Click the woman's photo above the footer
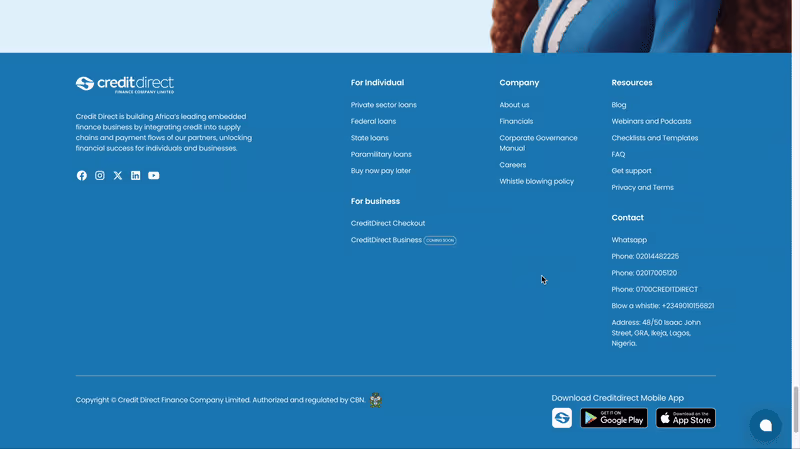The height and width of the screenshot is (449, 800). 640,26
